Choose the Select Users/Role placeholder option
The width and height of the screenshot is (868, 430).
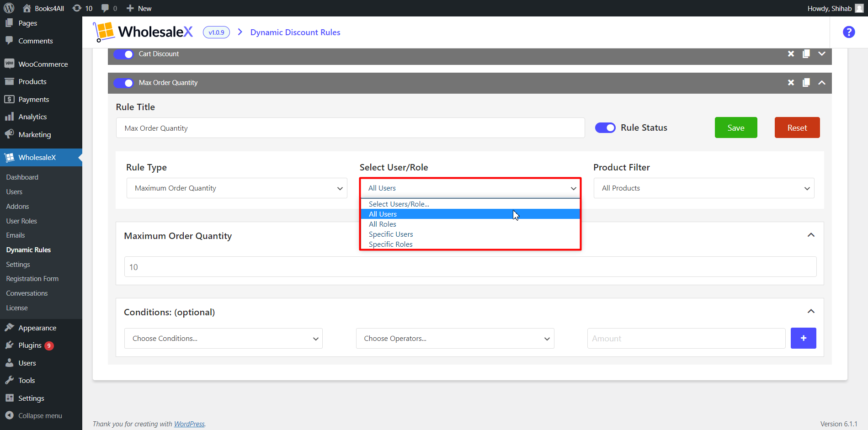tap(470, 204)
